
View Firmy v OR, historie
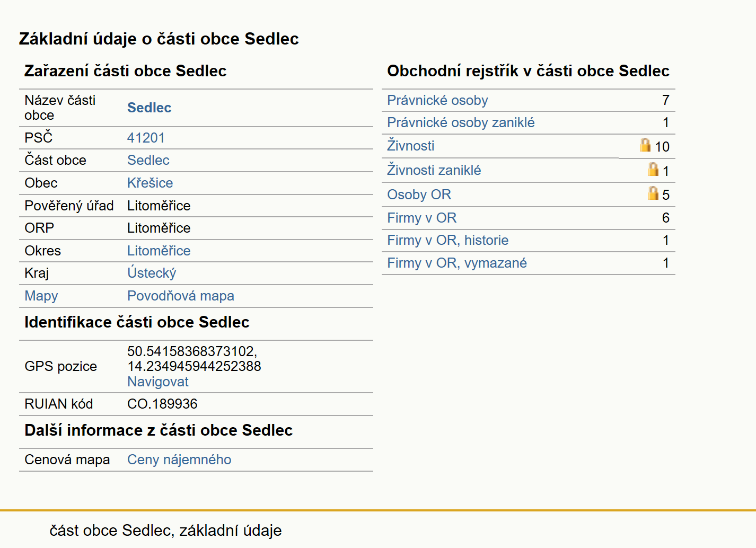(448, 240)
